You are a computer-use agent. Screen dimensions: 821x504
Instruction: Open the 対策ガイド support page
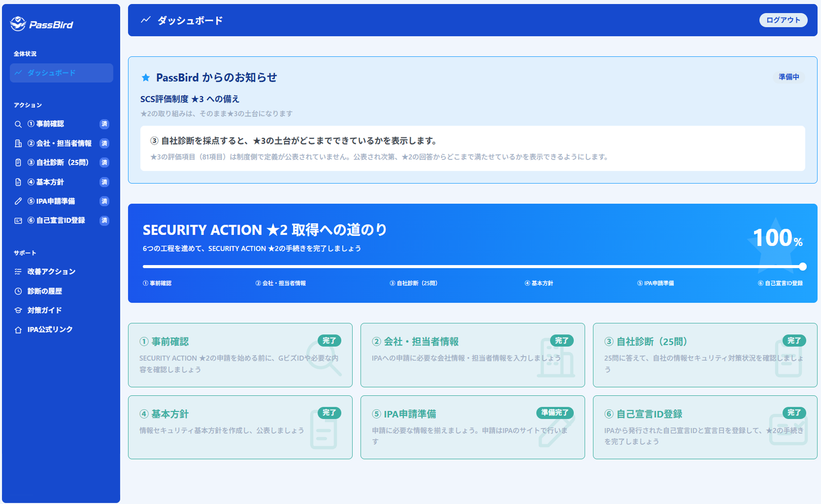(62, 310)
